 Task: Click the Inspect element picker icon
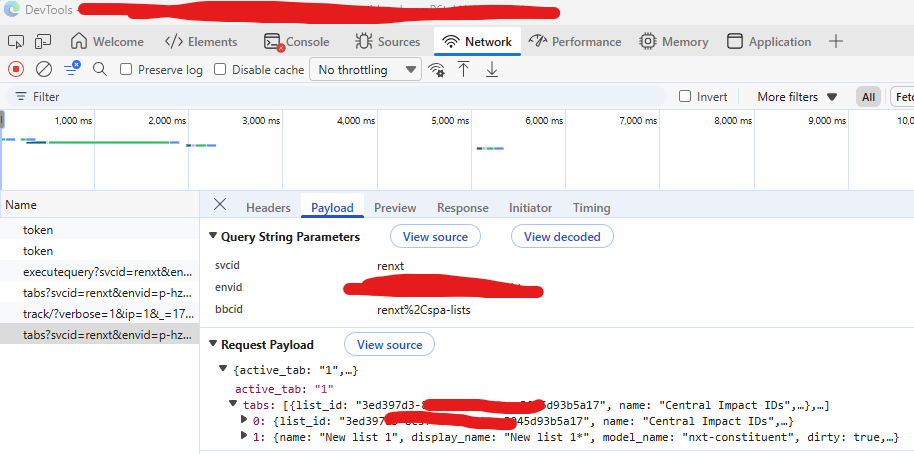pos(16,42)
